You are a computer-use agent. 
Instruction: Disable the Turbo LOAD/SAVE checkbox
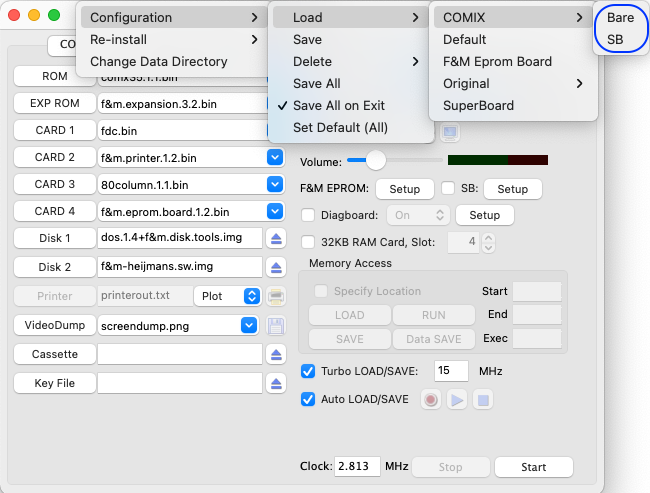[308, 371]
